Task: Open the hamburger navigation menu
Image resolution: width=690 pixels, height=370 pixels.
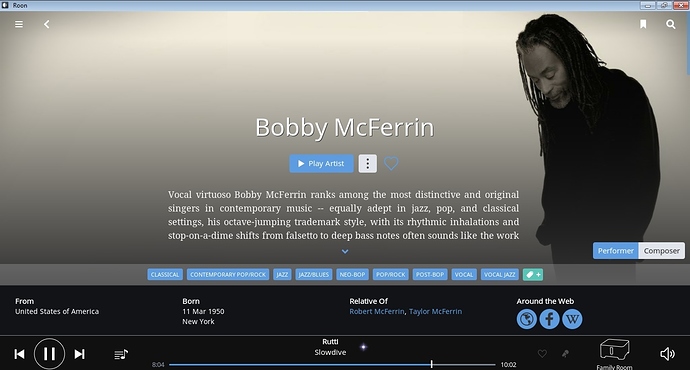Action: [x=19, y=24]
